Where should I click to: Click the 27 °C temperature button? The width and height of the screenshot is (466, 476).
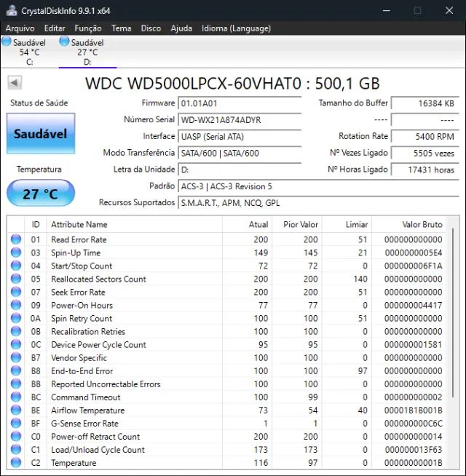point(41,194)
